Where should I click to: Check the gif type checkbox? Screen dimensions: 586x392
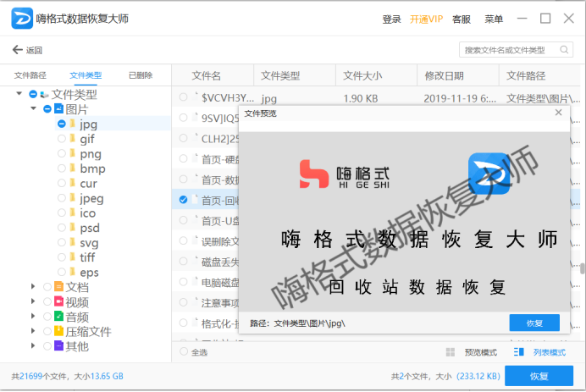click(x=62, y=139)
